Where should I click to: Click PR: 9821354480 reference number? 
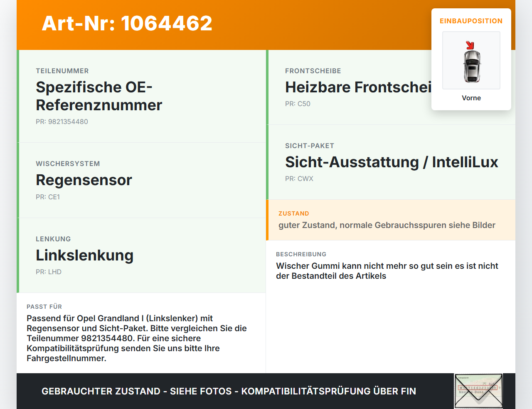(x=62, y=121)
